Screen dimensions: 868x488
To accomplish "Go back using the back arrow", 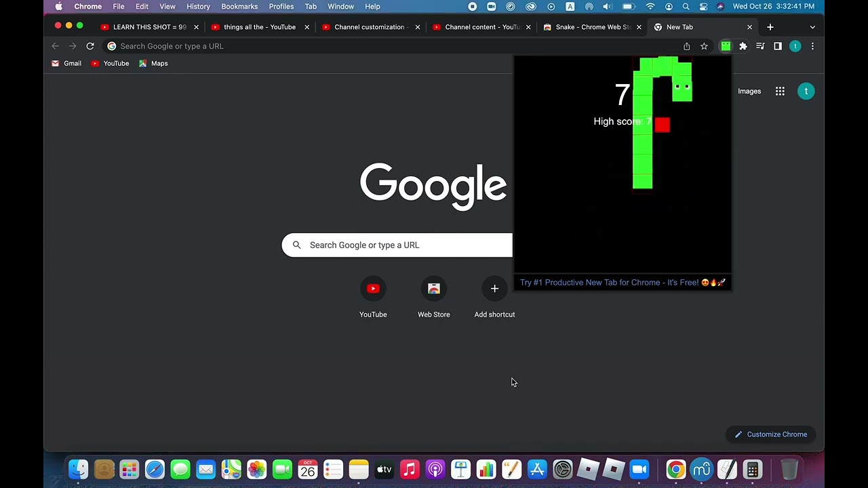I will pos(56,46).
